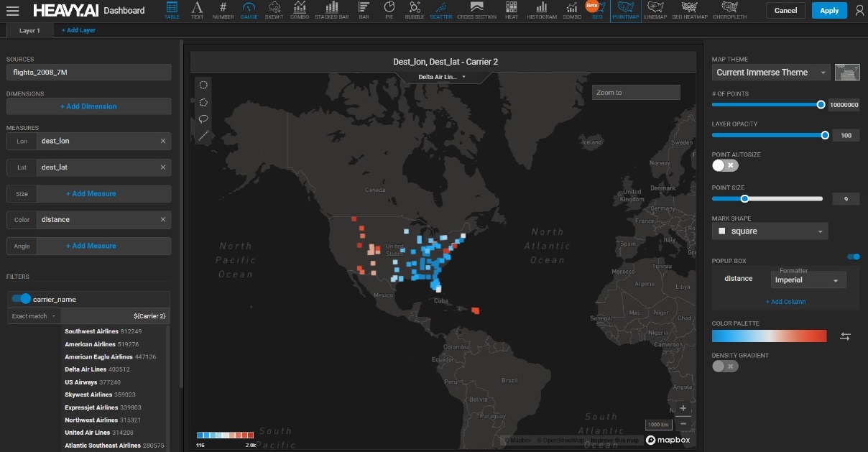The height and width of the screenshot is (452, 868).
Task: Open the hamburger main menu
Action: (12, 11)
